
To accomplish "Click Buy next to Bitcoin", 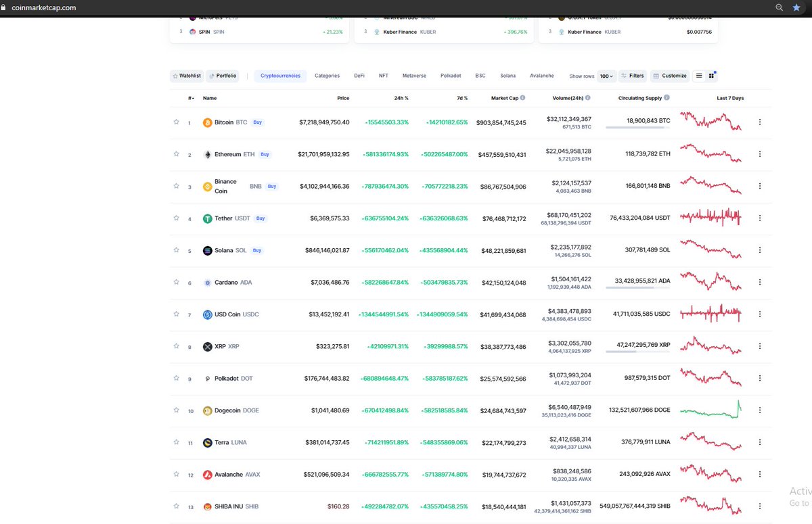I will tap(258, 122).
